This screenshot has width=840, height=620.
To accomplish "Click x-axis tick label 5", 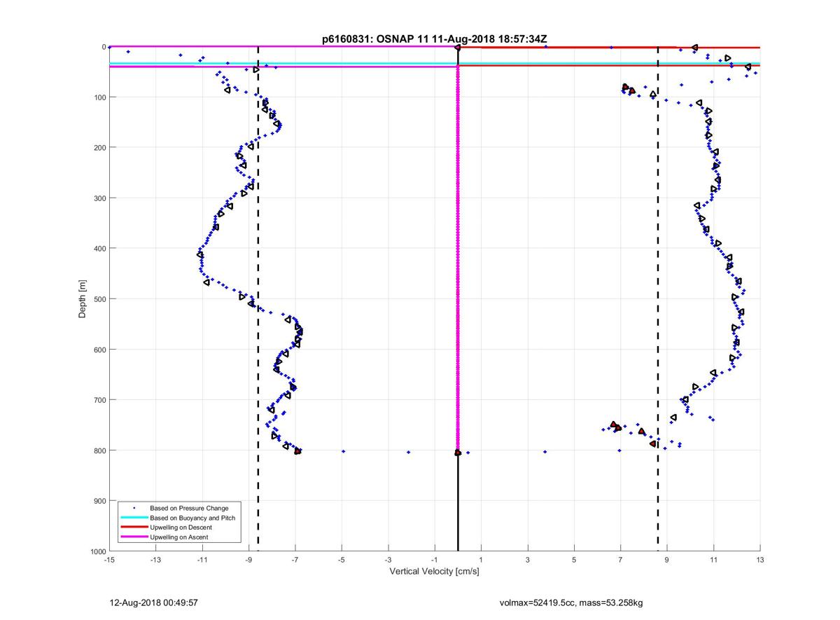I will pos(574,560).
